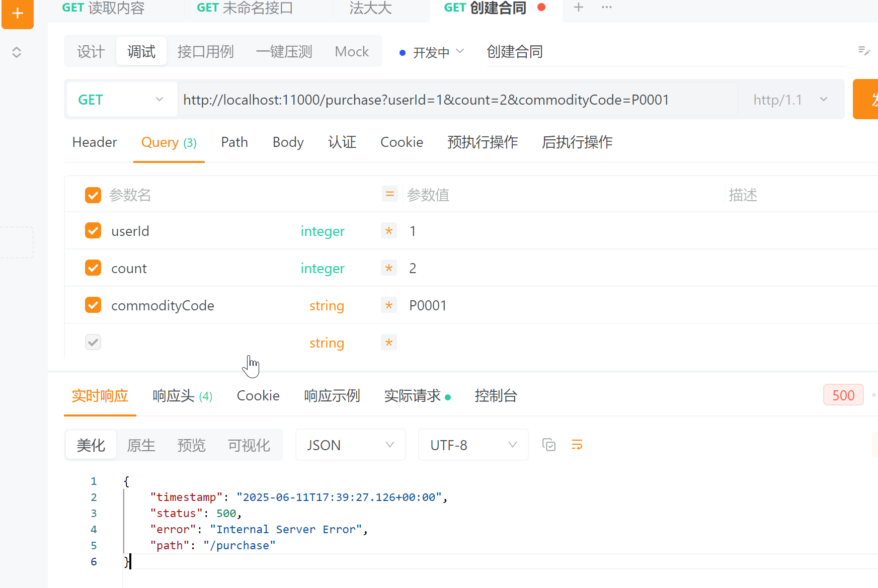Open the 控制台 tab
This screenshot has height=588, width=878.
tap(496, 396)
